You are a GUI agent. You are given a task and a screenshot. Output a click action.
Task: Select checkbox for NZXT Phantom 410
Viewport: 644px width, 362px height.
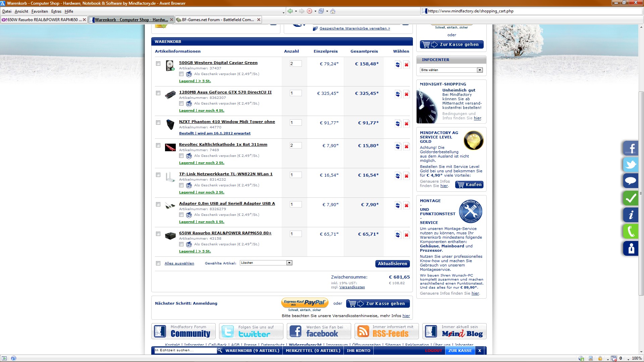pyautogui.click(x=158, y=122)
